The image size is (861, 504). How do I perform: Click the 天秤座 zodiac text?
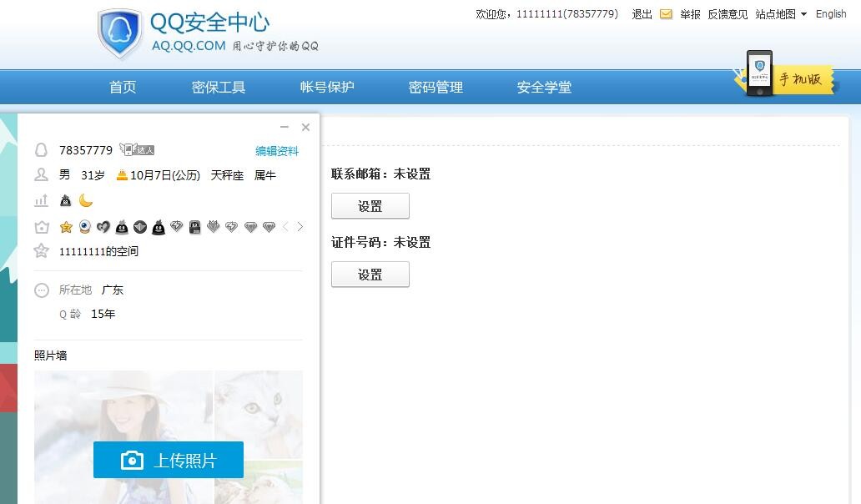(227, 175)
